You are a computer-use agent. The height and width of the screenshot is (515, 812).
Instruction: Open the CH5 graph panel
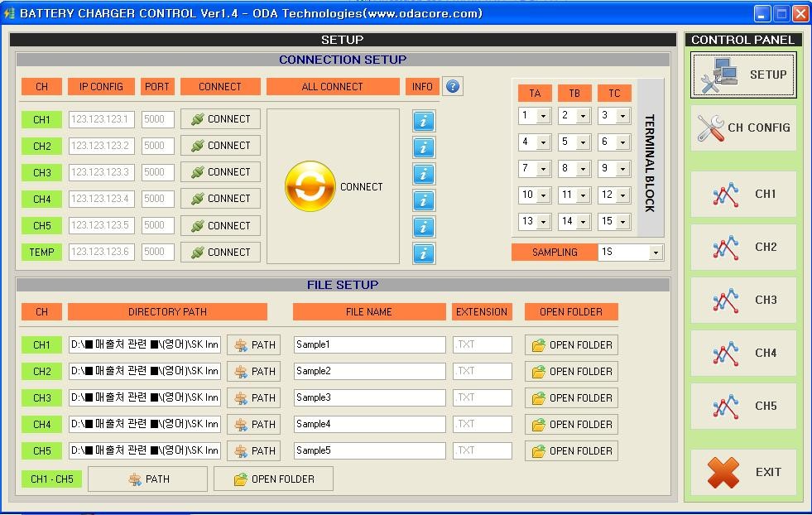click(x=742, y=406)
